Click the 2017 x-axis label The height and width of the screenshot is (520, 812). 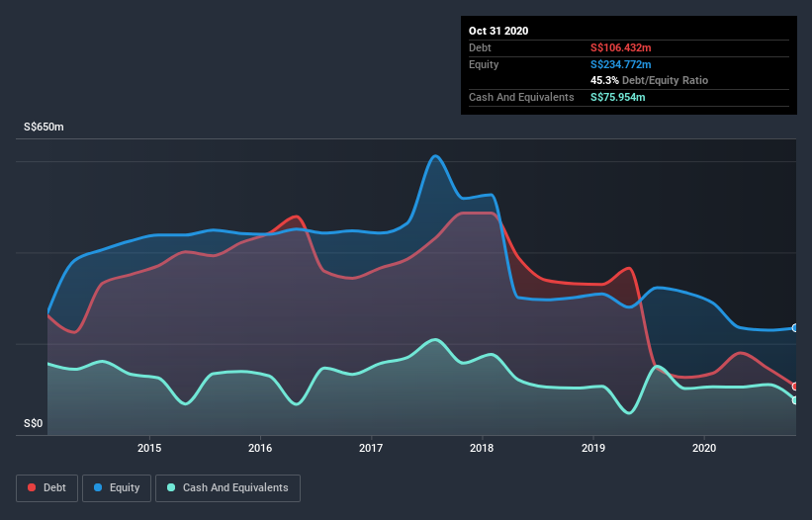pos(371,448)
